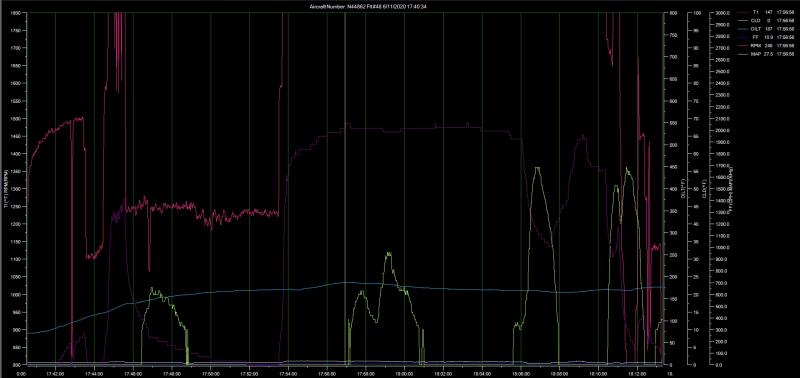
Task: Click the 18:00:00 time axis label
Action: (405, 372)
